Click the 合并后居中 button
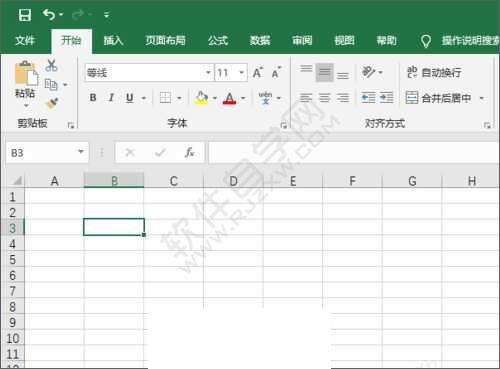 click(439, 98)
